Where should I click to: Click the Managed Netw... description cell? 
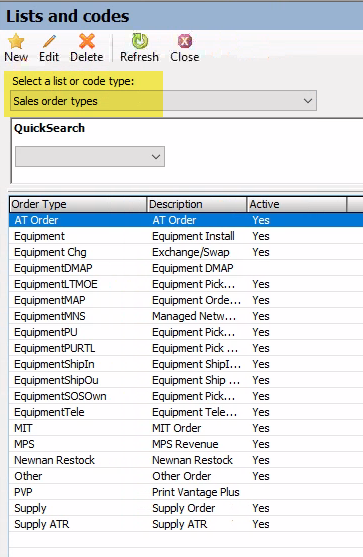coord(194,316)
